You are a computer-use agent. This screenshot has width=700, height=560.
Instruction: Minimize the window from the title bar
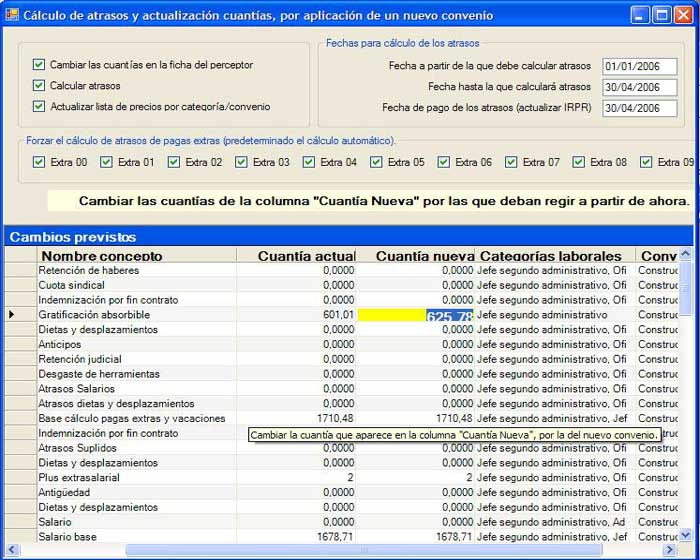point(640,15)
